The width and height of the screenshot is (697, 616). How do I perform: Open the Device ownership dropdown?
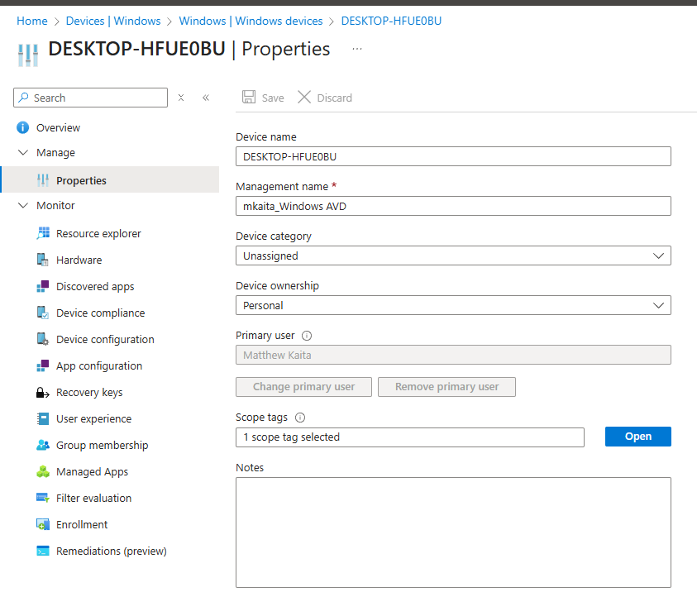coord(452,306)
